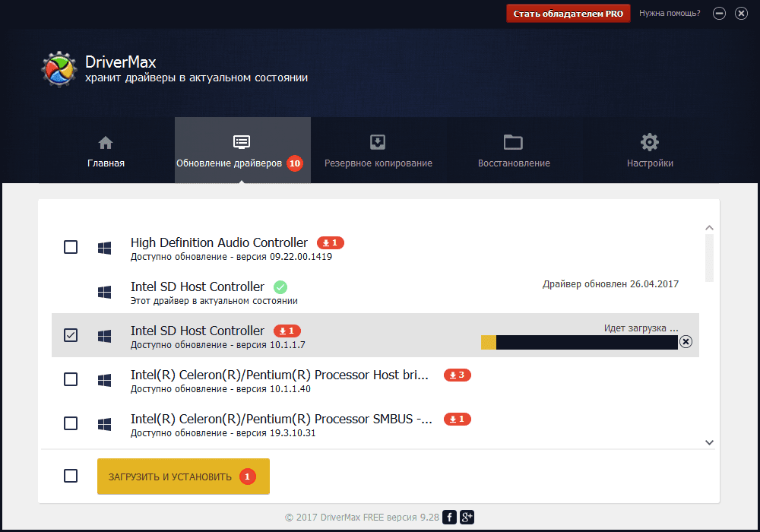
Task: Click version text 09.22.00.1419
Action: pos(301,257)
